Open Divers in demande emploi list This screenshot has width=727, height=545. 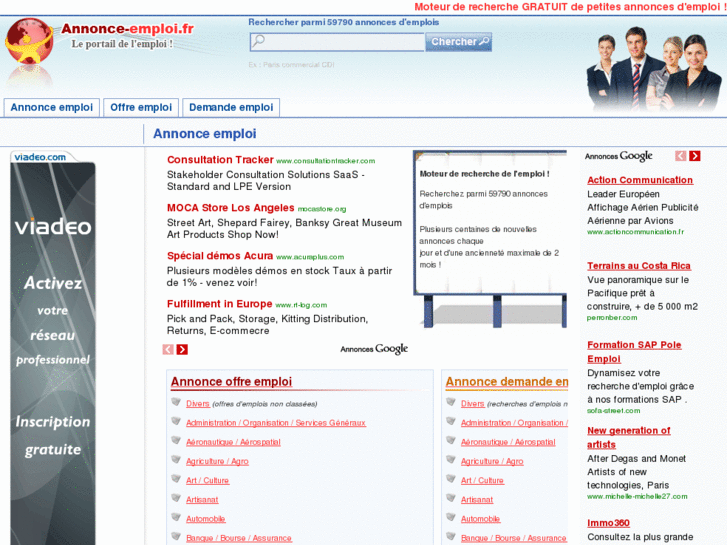click(x=472, y=404)
